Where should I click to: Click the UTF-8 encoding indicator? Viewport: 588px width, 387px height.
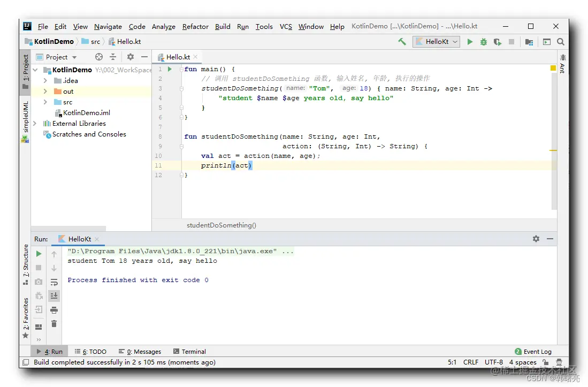[x=493, y=362]
